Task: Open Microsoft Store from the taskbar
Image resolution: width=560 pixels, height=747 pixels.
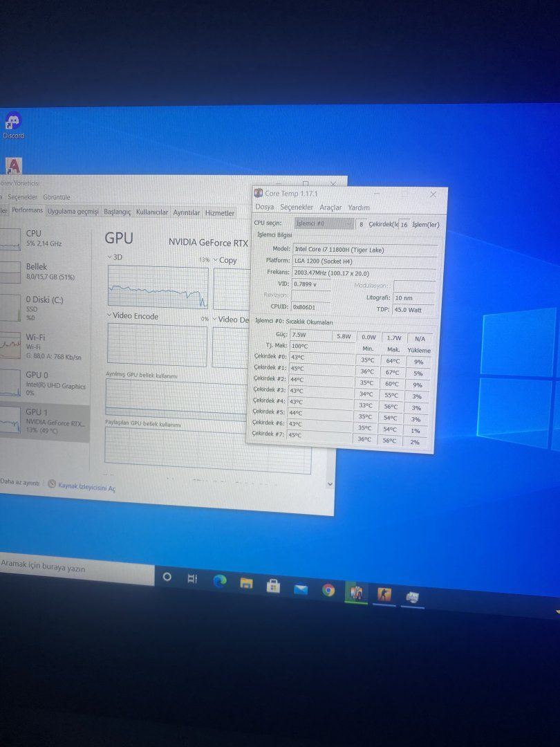Action: tap(273, 587)
